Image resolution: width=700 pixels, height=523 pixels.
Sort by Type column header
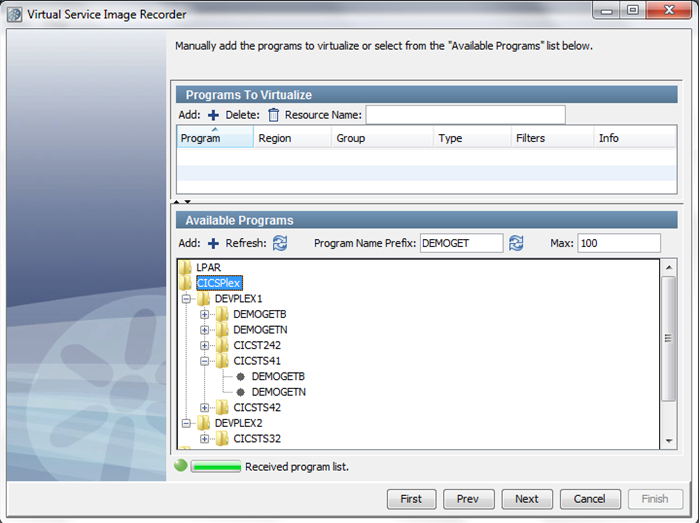[x=472, y=137]
